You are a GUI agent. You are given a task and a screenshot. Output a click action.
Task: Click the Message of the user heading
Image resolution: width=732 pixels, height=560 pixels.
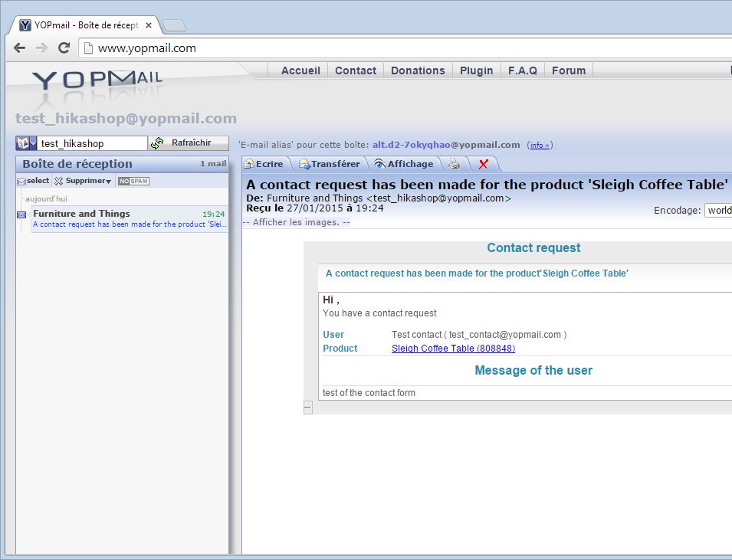click(x=533, y=370)
